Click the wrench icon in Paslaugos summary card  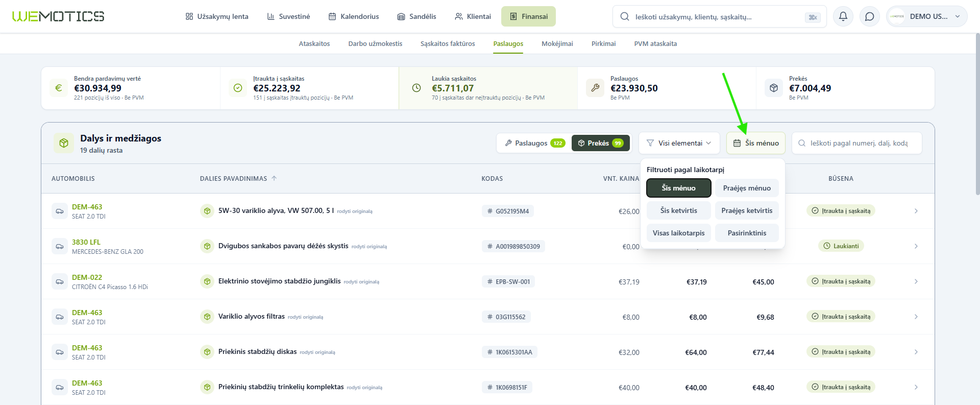click(595, 88)
